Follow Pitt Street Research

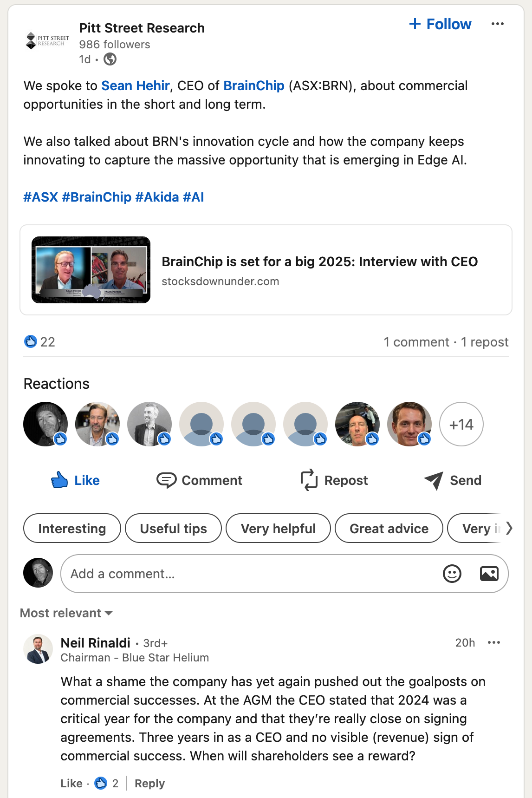[440, 24]
